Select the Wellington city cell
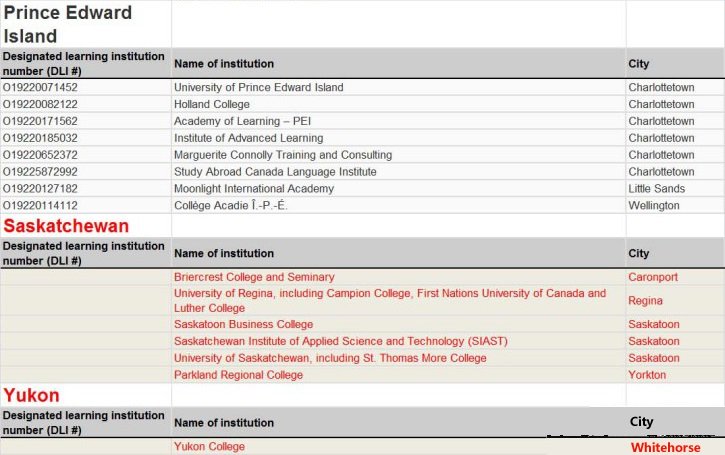Viewport: 725px width, 455px height. pyautogui.click(x=653, y=206)
